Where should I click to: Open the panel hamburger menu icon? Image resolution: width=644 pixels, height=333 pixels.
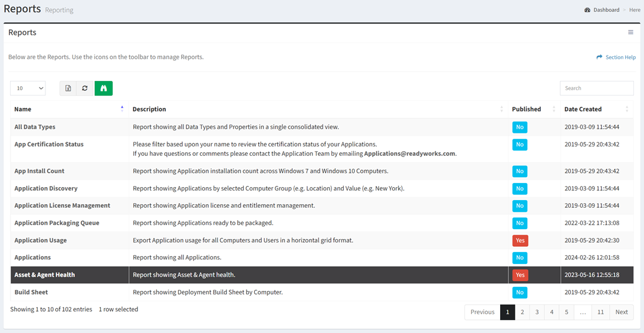[630, 32]
